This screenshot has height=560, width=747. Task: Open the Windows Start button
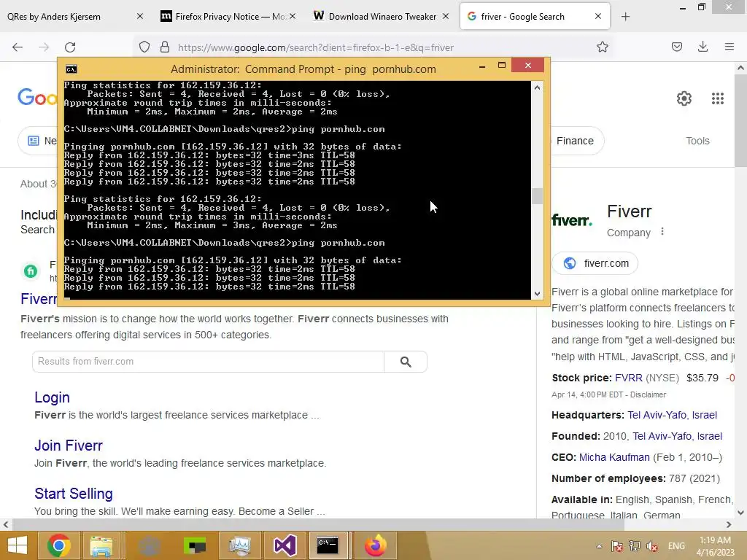coord(18,545)
